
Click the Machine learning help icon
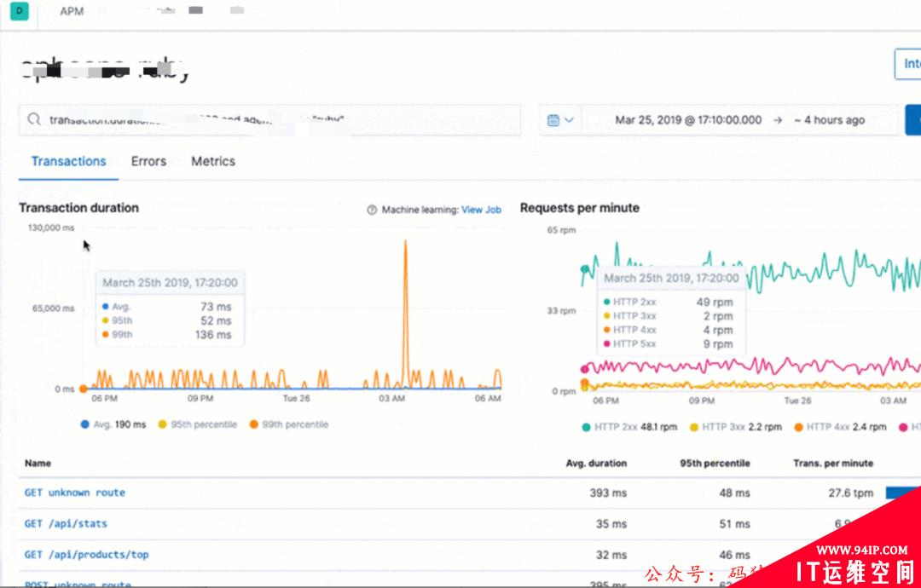coord(372,210)
